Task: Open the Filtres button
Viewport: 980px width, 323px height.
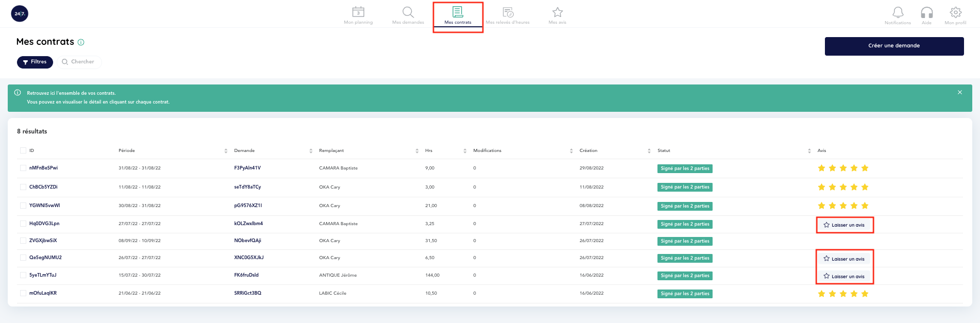Action: click(x=35, y=62)
